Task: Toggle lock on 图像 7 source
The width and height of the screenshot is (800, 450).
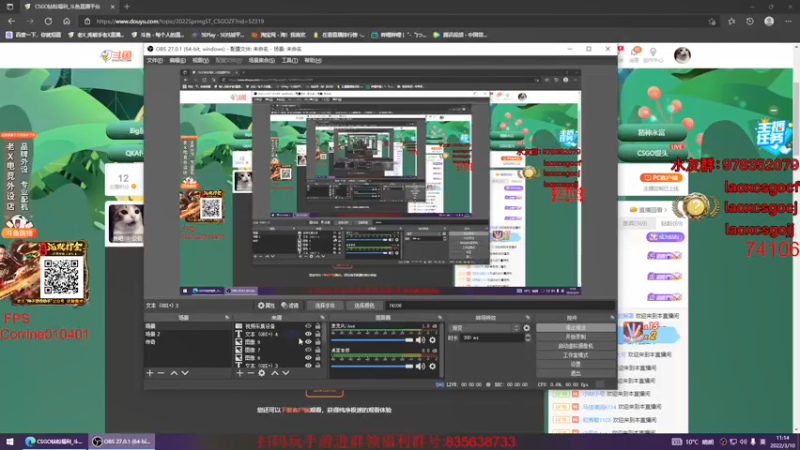Action: (x=318, y=350)
